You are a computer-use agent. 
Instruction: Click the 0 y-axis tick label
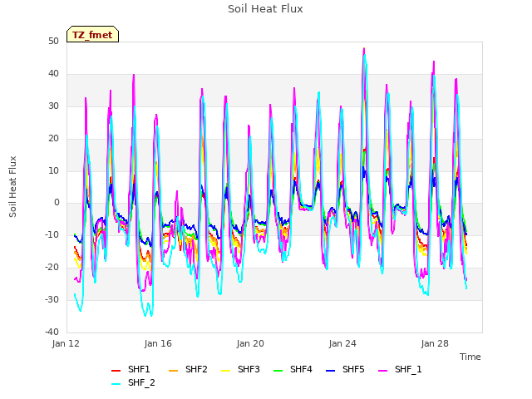[57, 203]
